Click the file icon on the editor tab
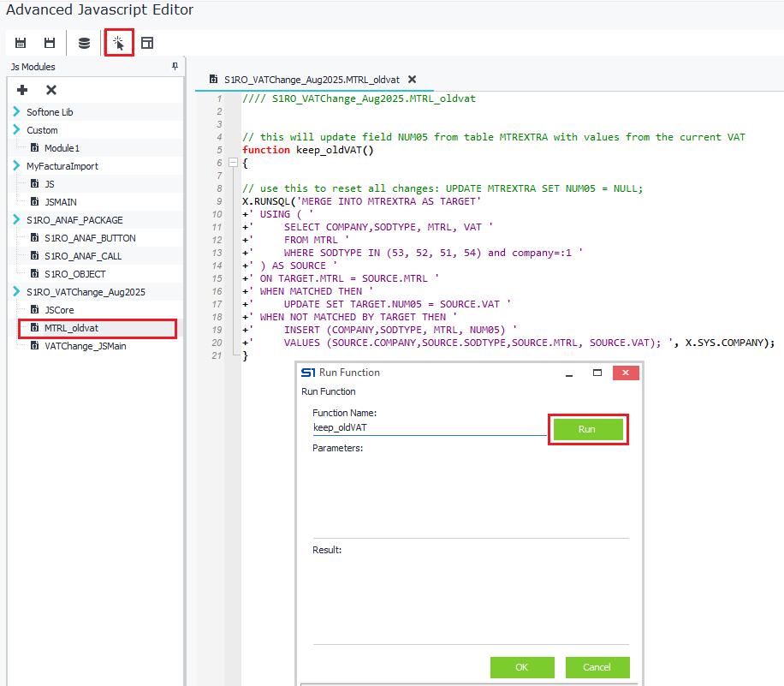784x686 pixels. 213,80
